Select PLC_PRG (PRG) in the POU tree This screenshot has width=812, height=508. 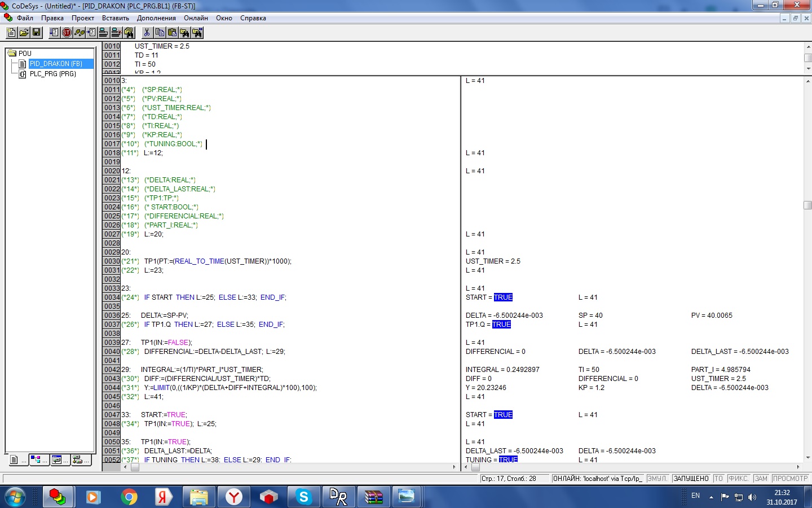click(52, 74)
